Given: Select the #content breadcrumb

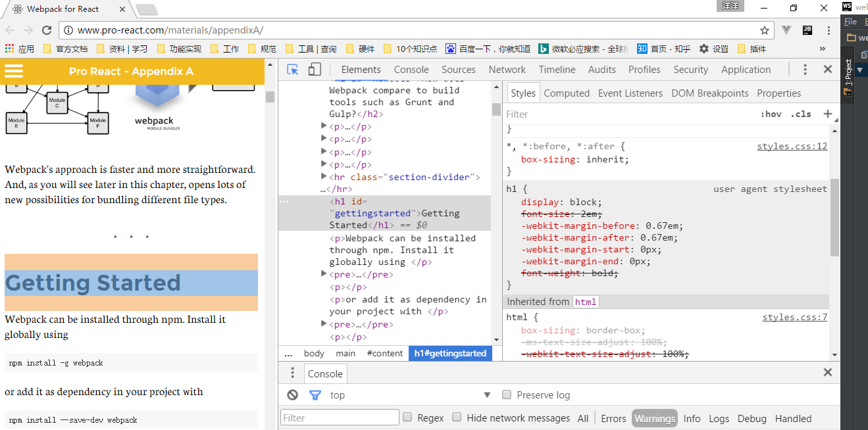Looking at the screenshot, I should (x=384, y=353).
